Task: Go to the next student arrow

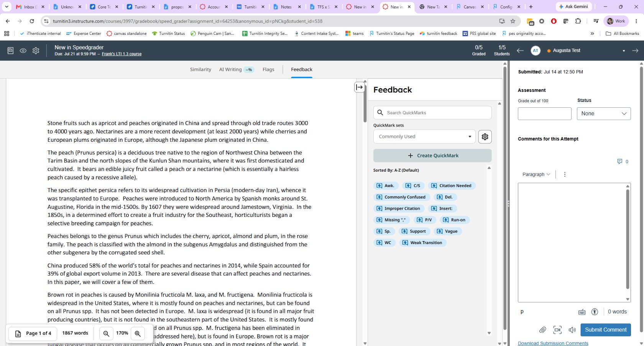Action: coord(635,51)
